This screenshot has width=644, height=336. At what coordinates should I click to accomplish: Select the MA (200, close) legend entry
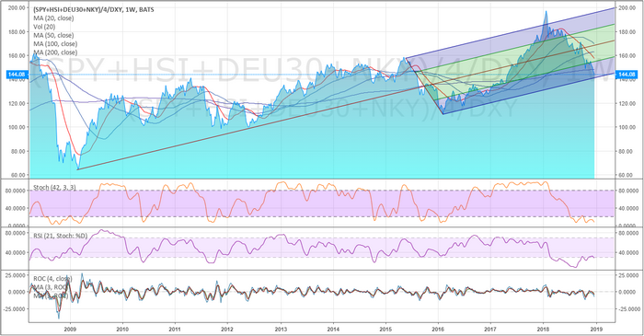(55, 52)
